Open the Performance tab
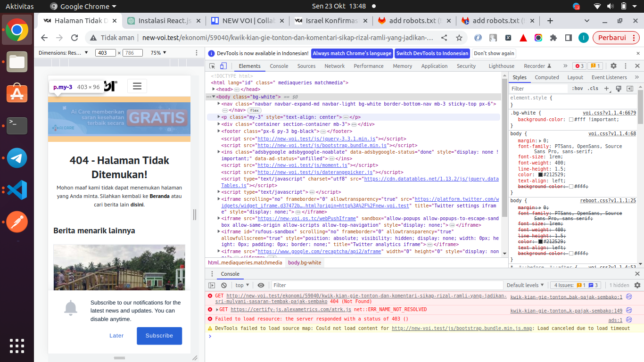The height and width of the screenshot is (362, 644). click(x=369, y=66)
